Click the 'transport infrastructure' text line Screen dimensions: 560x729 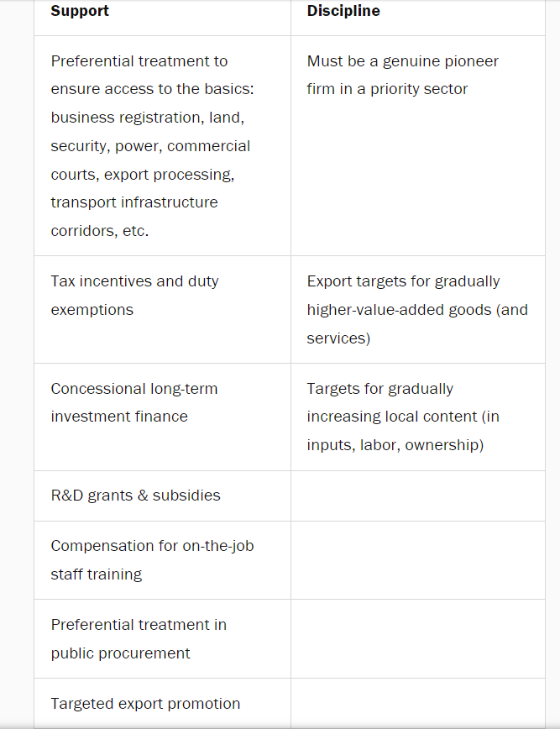click(x=134, y=202)
